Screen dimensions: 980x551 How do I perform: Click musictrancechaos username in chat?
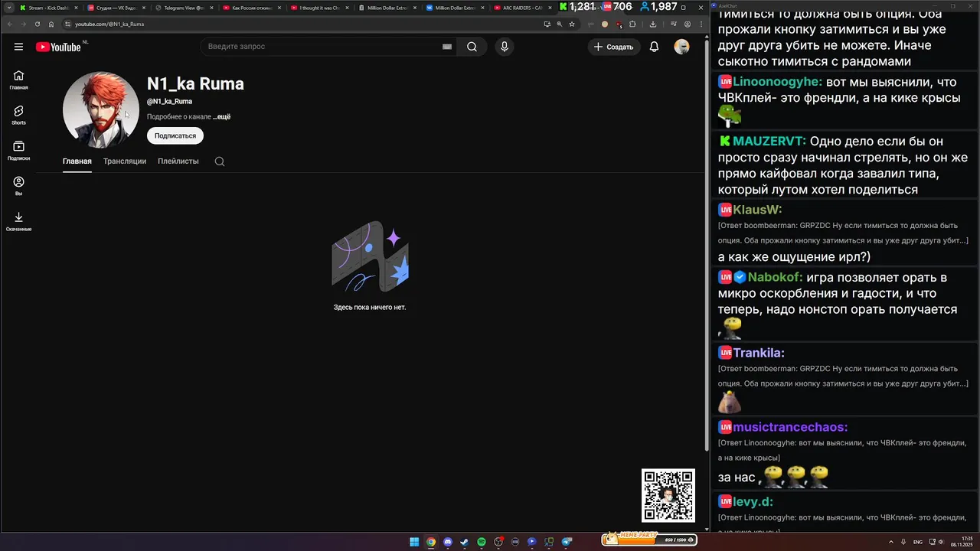click(790, 427)
